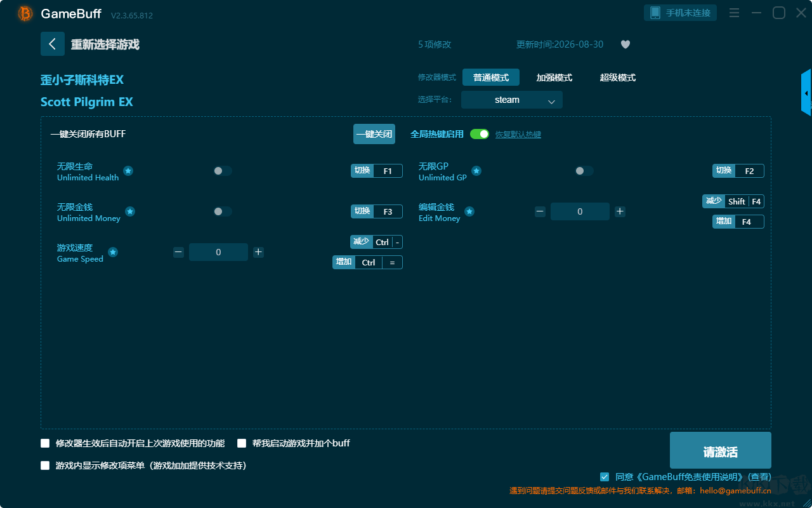This screenshot has height=508, width=812.
Task: Click the star icon next to Unlimited GP
Action: point(476,171)
